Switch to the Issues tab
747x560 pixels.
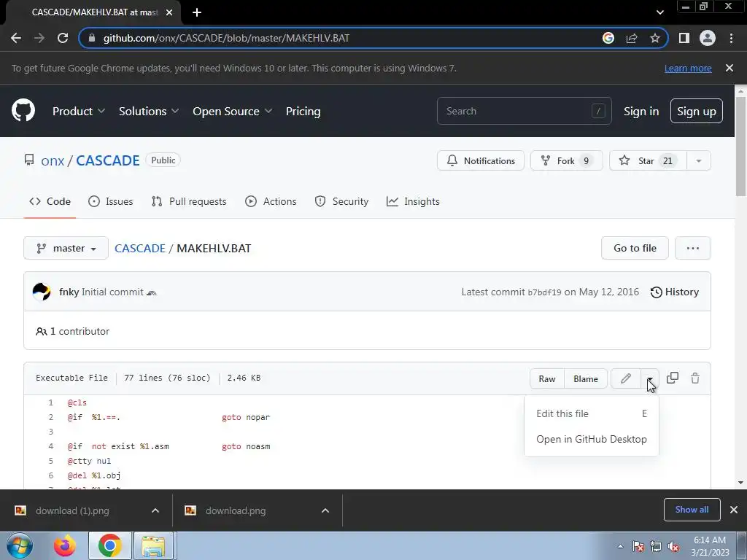pos(111,201)
